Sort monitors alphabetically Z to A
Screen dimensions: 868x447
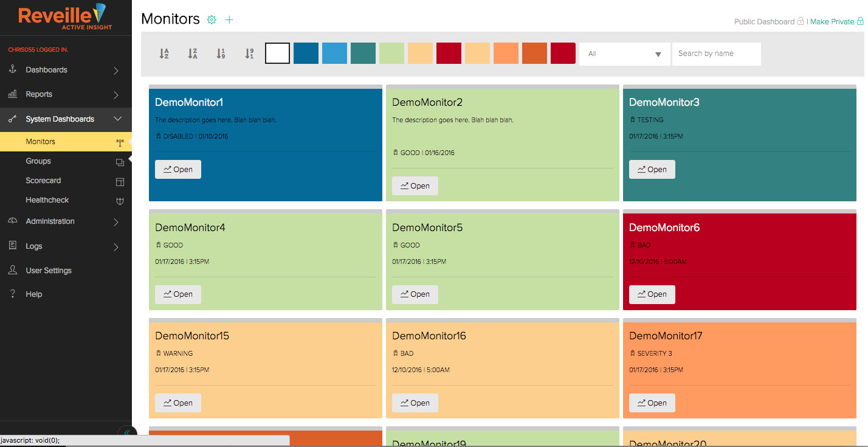193,54
